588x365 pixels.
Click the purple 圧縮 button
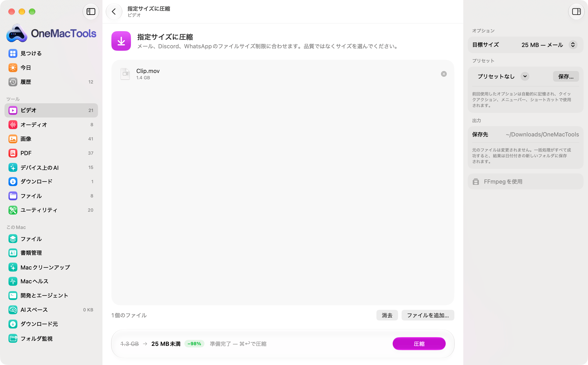(x=419, y=344)
